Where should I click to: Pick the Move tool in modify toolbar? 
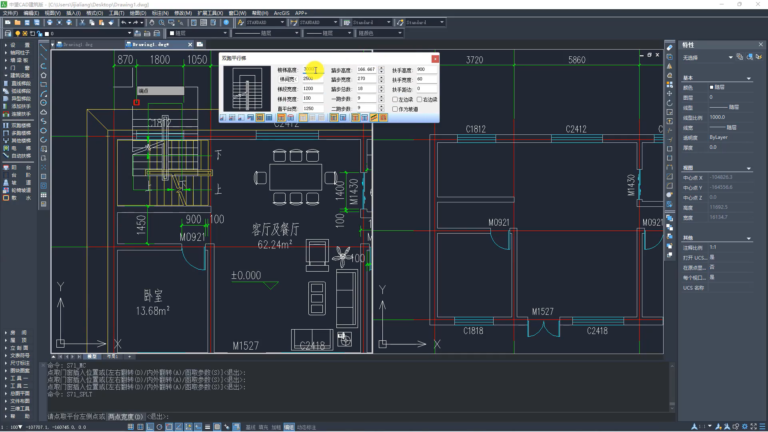(670, 94)
